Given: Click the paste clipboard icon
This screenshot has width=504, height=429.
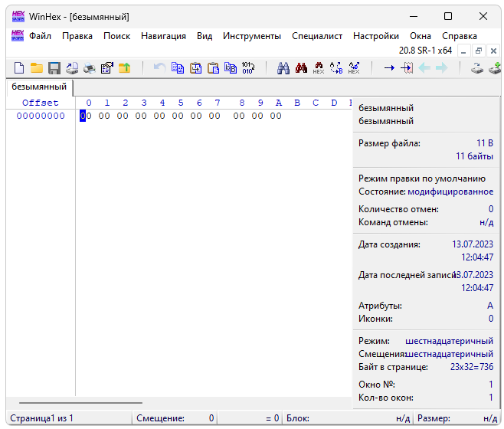Looking at the screenshot, I should pos(213,68).
